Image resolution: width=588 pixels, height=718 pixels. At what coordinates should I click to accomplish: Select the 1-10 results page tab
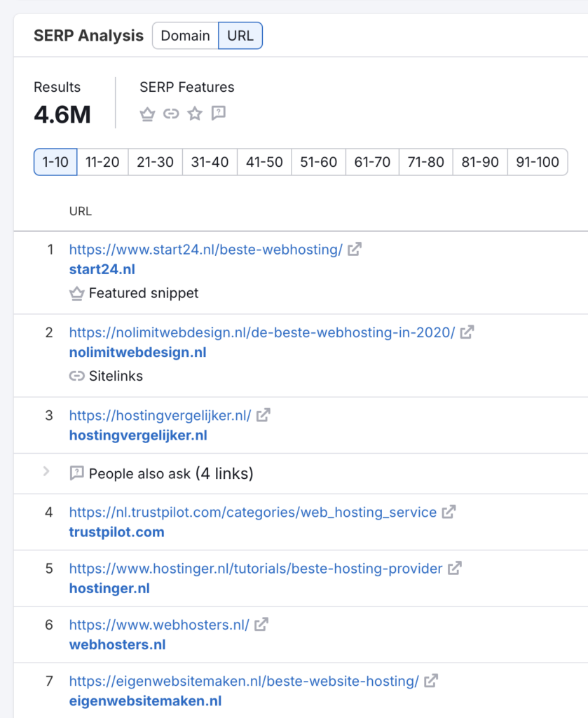coord(55,162)
